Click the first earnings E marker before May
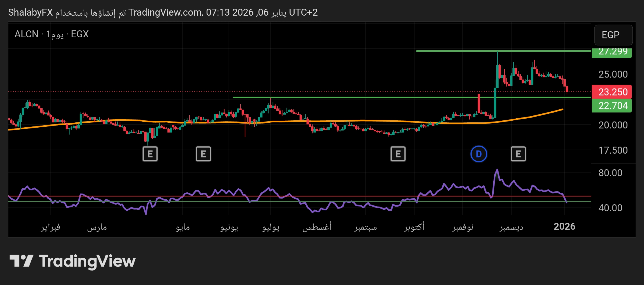Viewport: 644px width, 285px height. 150,154
